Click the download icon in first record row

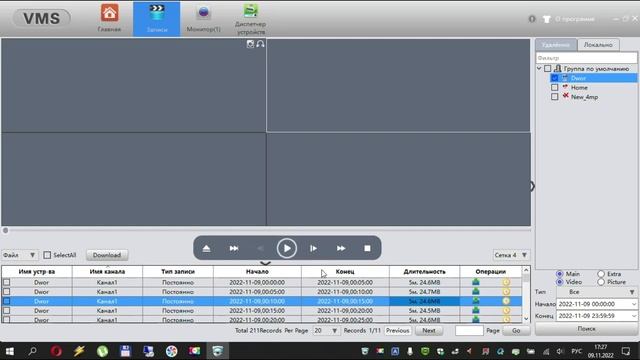click(476, 282)
